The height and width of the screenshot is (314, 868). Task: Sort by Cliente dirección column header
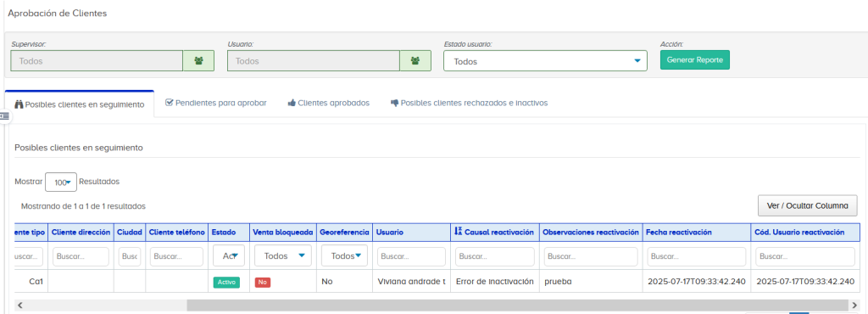[81, 233]
